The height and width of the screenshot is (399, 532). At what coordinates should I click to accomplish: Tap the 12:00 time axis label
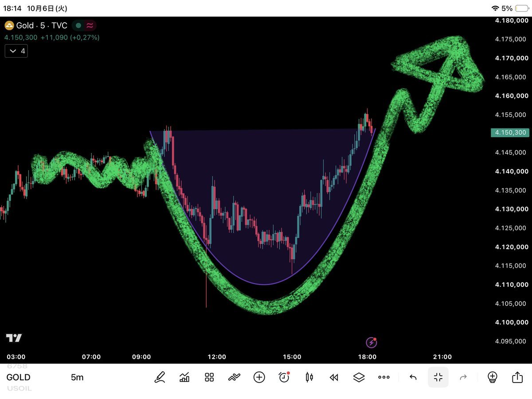coord(217,357)
